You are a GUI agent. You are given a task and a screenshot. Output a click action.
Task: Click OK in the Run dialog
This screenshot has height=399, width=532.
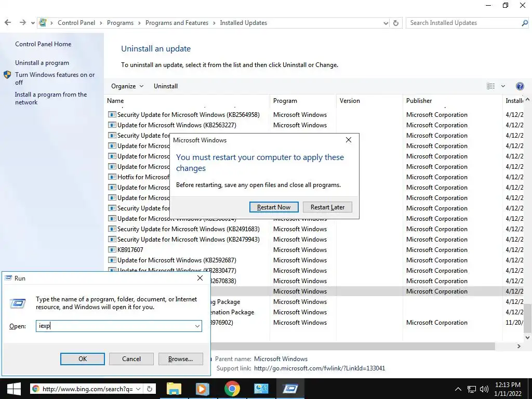coord(83,359)
